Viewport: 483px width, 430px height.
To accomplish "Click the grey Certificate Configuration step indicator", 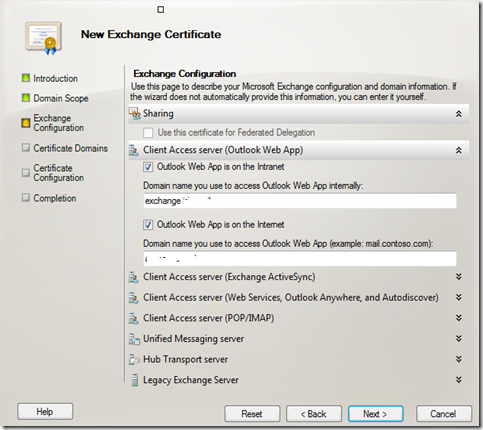I will point(26,173).
